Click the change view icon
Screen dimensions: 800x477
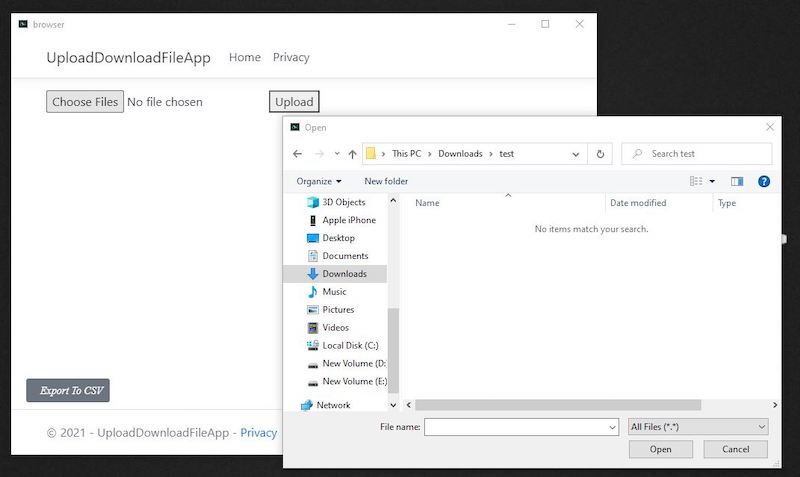[x=696, y=181]
